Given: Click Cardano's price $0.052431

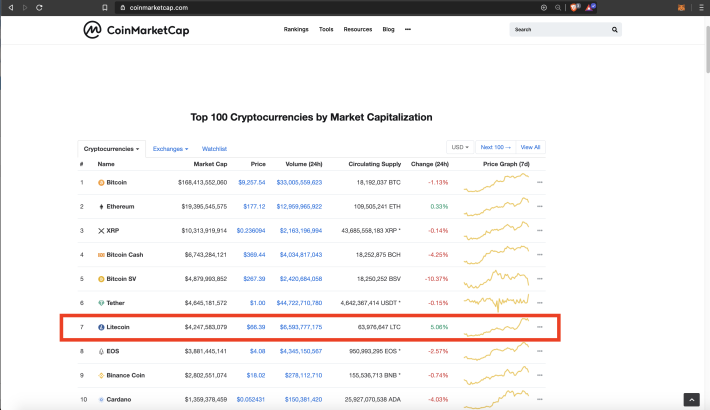Looking at the screenshot, I should 251,400.
